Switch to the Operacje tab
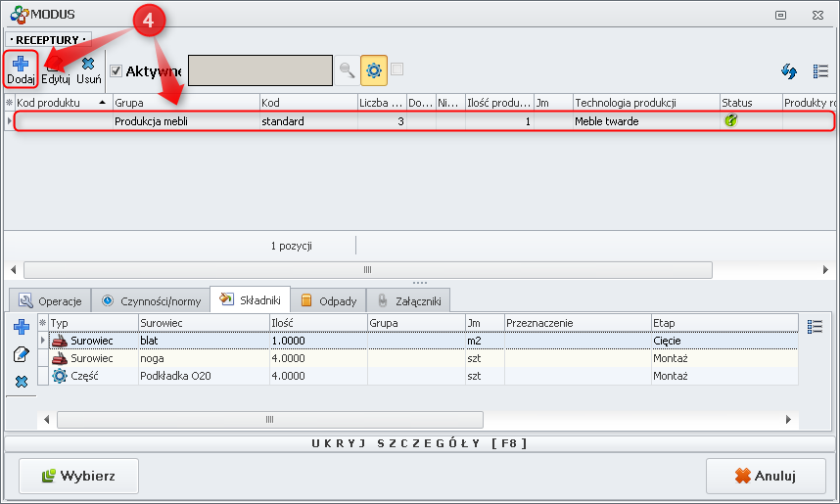 click(49, 300)
